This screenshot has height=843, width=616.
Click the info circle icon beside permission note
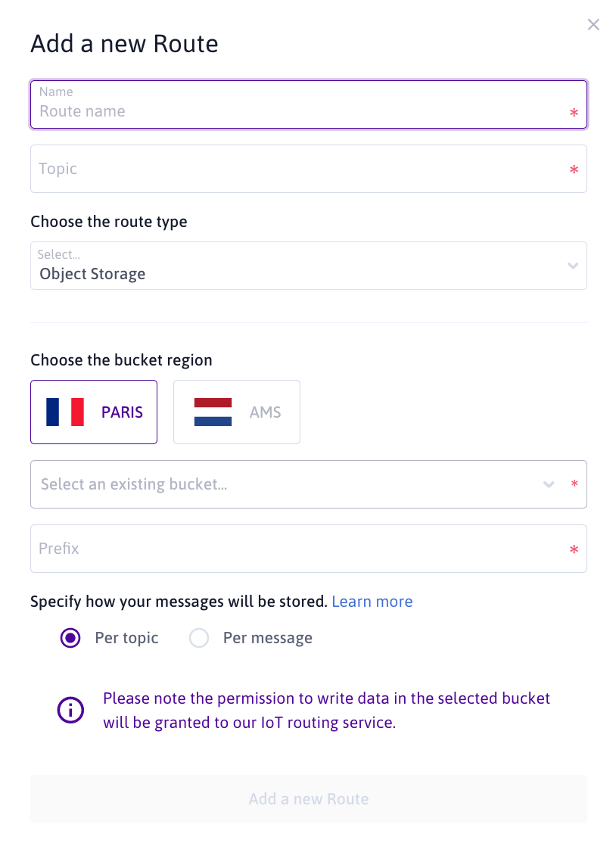[71, 710]
